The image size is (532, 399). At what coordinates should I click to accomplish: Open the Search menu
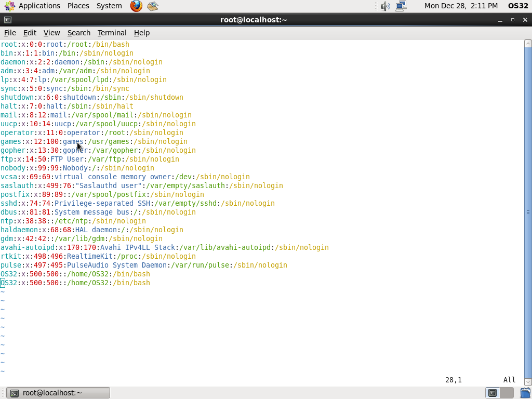[79, 33]
